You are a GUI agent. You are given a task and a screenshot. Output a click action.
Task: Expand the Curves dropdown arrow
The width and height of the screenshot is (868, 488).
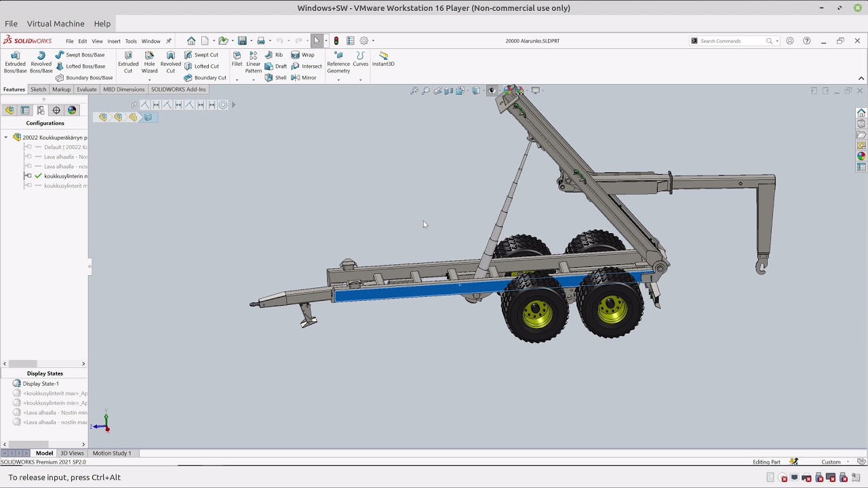pyautogui.click(x=360, y=79)
